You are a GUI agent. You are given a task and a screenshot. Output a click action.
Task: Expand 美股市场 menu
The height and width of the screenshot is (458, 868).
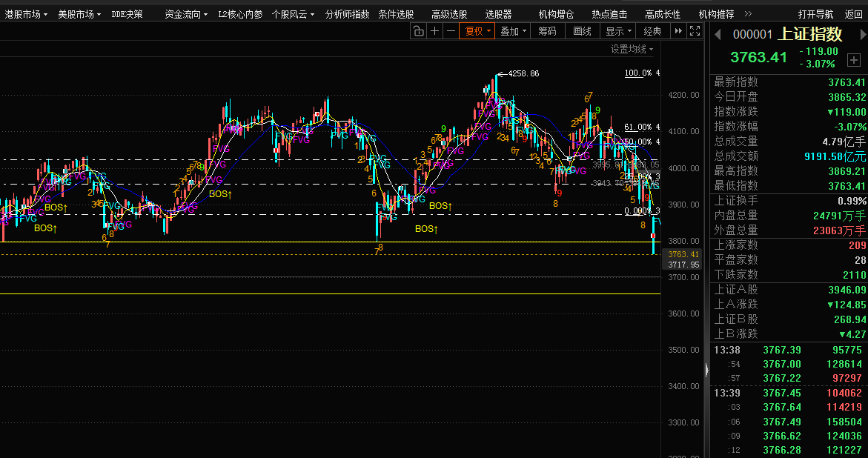point(79,14)
